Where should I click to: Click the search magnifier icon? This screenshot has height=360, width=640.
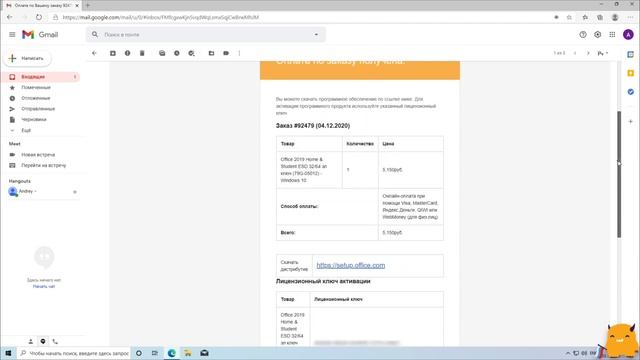95,35
